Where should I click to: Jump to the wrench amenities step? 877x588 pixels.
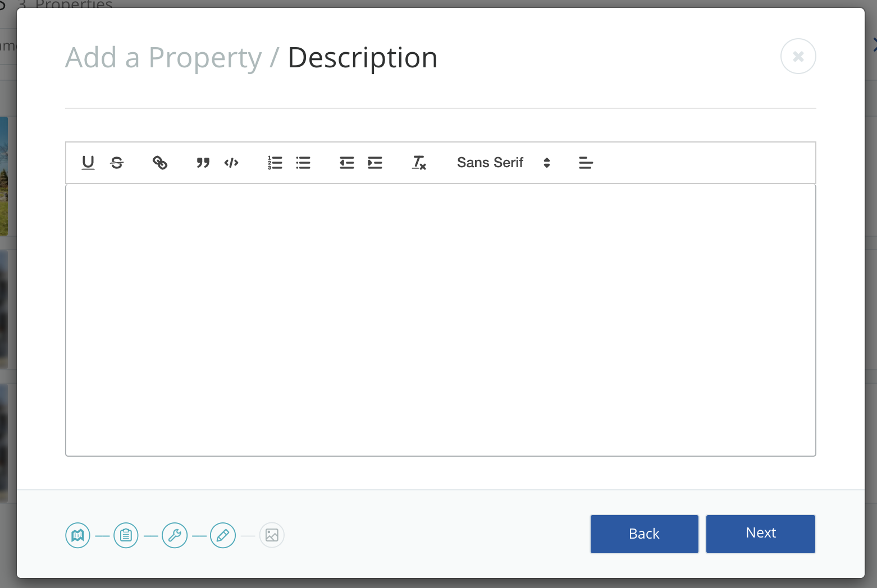coord(175,535)
